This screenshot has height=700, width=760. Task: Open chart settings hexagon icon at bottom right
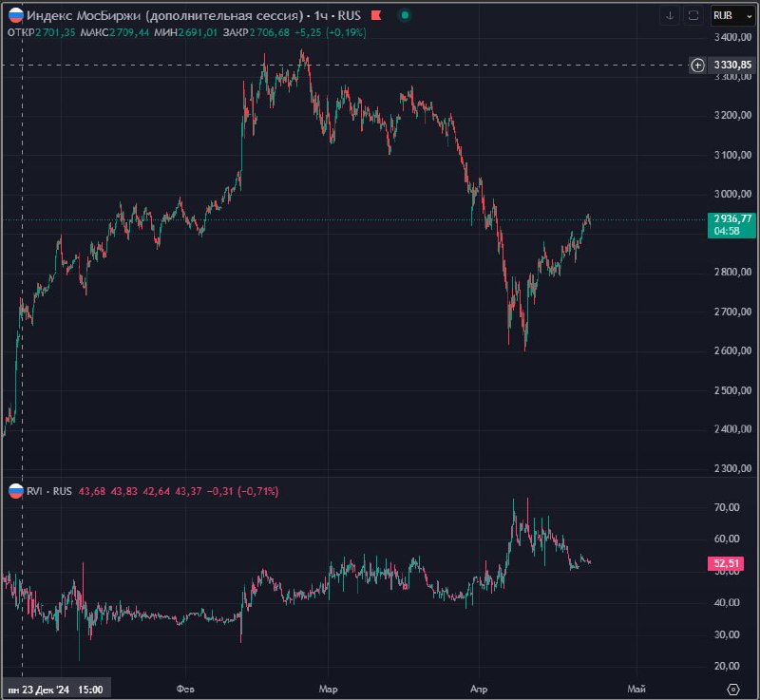click(733, 689)
